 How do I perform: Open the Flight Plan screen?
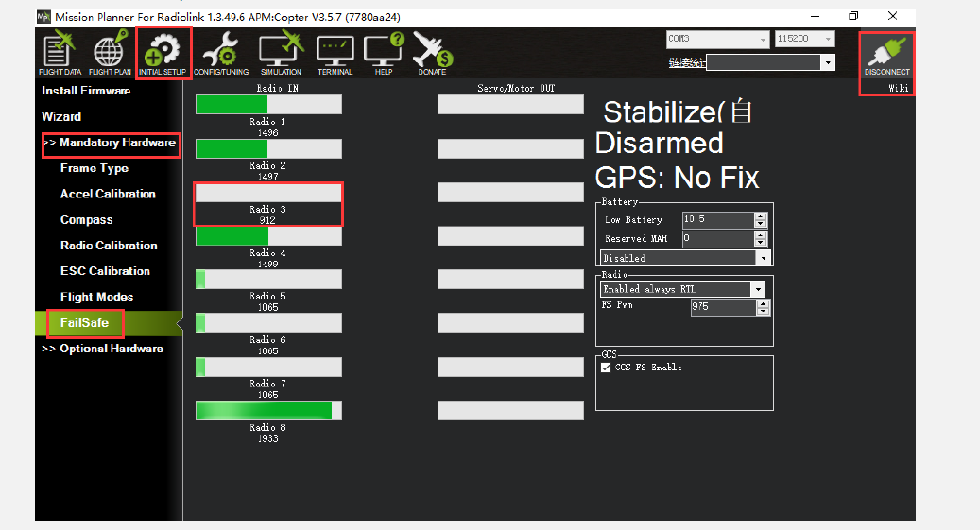pos(110,55)
